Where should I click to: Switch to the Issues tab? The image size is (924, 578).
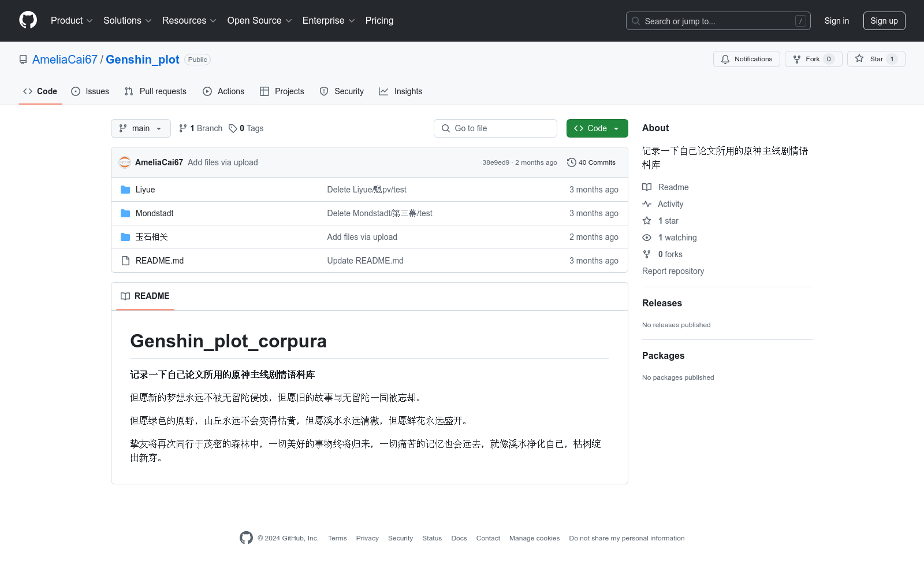click(90, 91)
